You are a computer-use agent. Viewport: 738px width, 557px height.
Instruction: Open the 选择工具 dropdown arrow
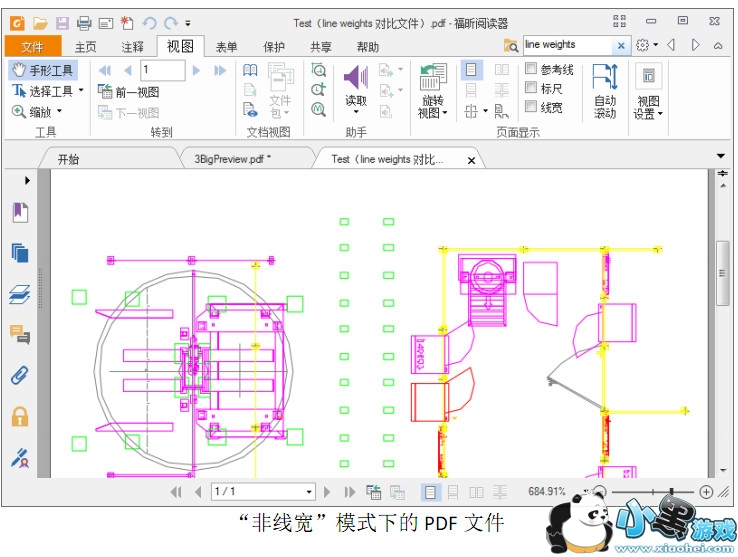coord(81,90)
